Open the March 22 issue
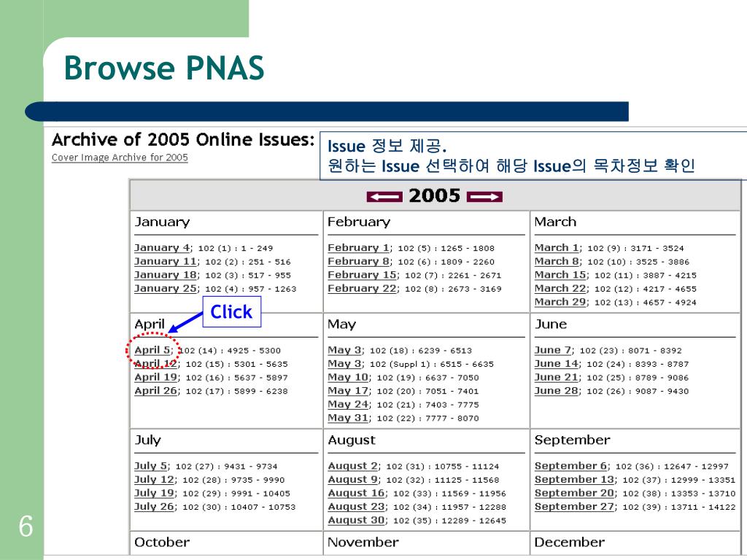The width and height of the screenshot is (747, 560). 560,289
